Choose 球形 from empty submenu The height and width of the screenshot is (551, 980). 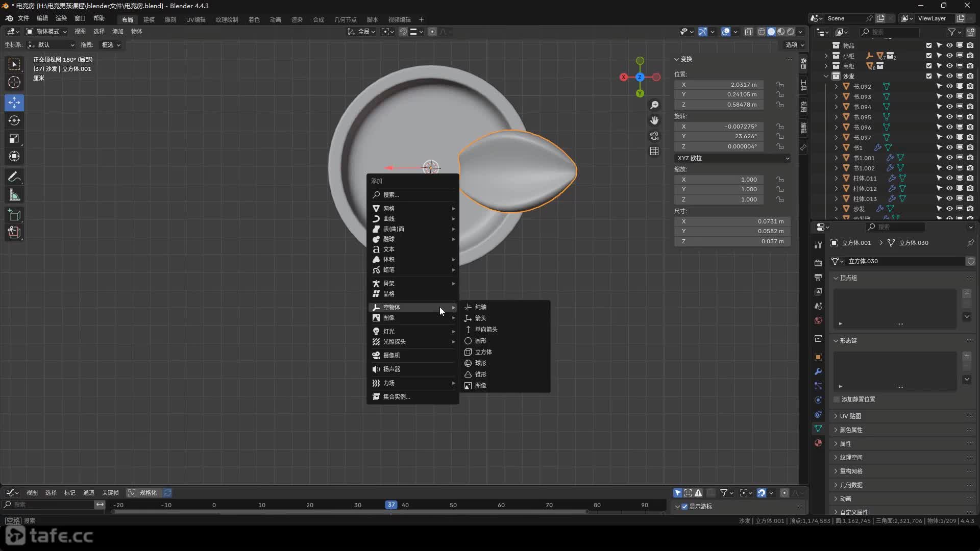click(x=480, y=363)
